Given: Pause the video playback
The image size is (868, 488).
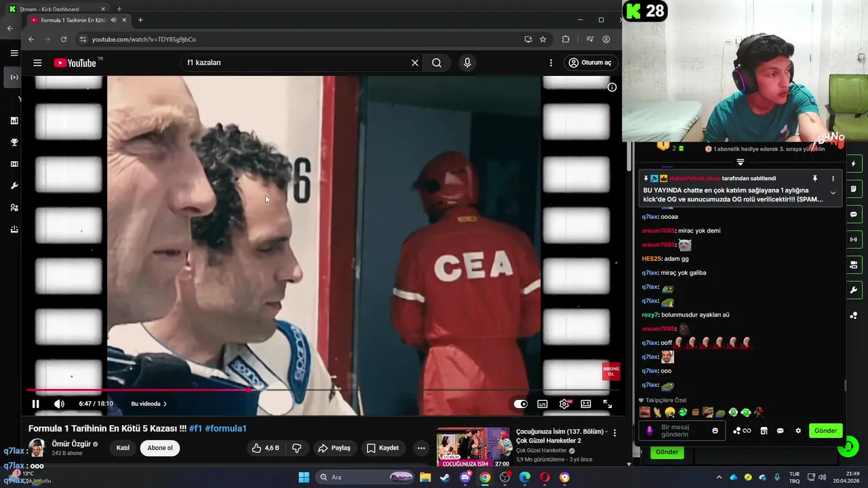Looking at the screenshot, I should [x=36, y=404].
